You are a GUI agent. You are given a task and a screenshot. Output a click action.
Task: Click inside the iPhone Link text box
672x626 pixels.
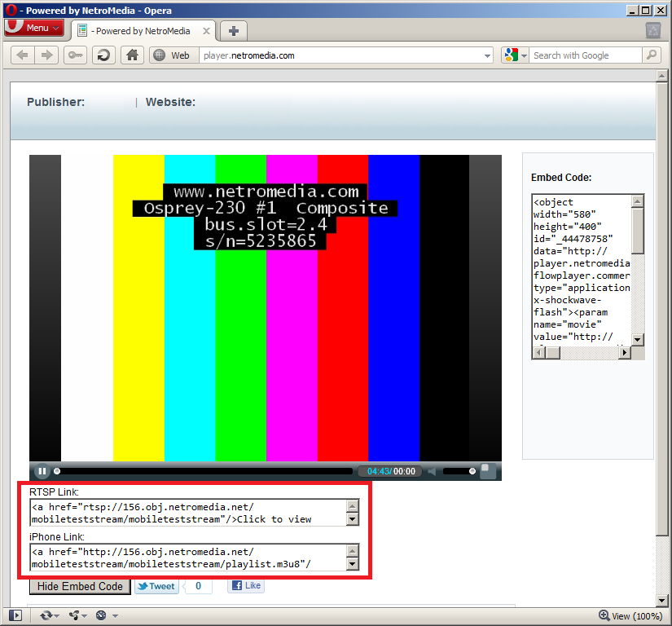click(189, 558)
